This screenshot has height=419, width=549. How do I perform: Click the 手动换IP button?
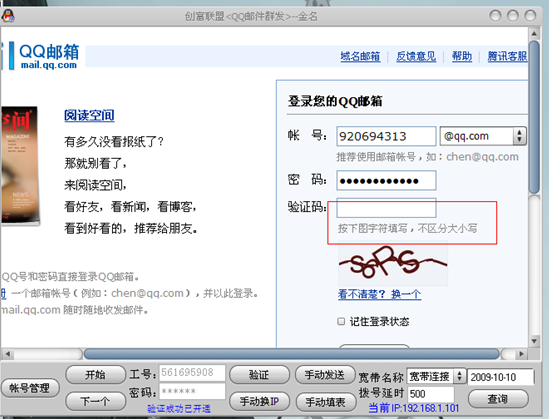tap(259, 401)
